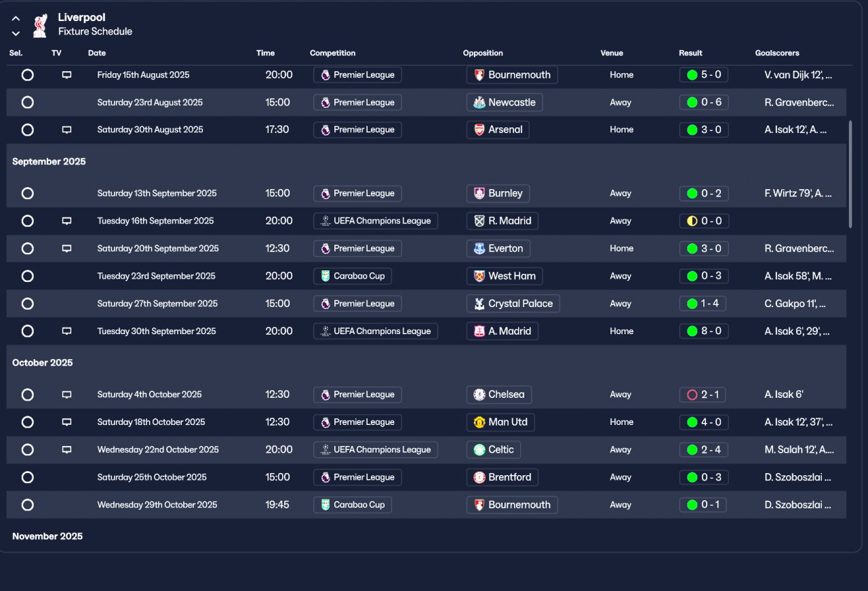Click the R. Madrid club badge

(479, 221)
